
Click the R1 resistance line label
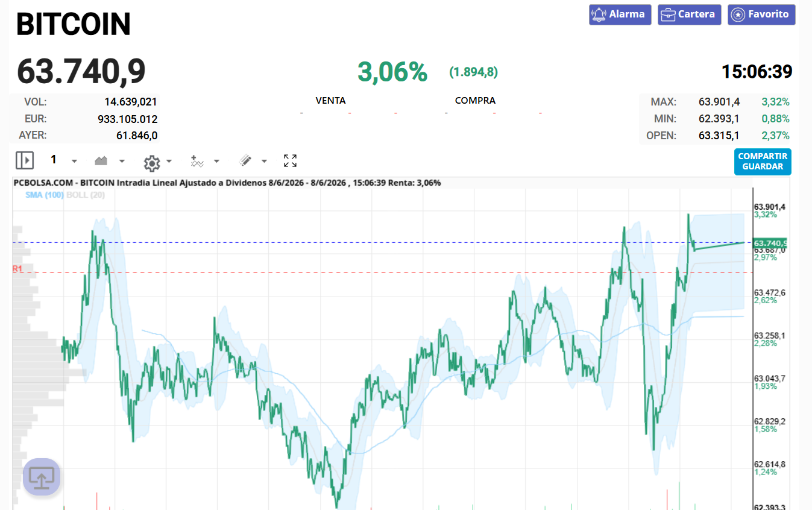17,269
